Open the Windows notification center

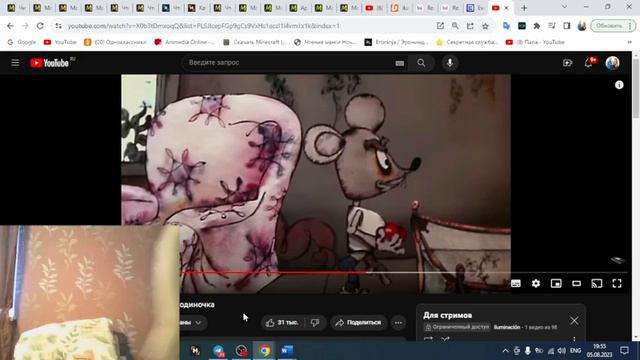(x=624, y=351)
